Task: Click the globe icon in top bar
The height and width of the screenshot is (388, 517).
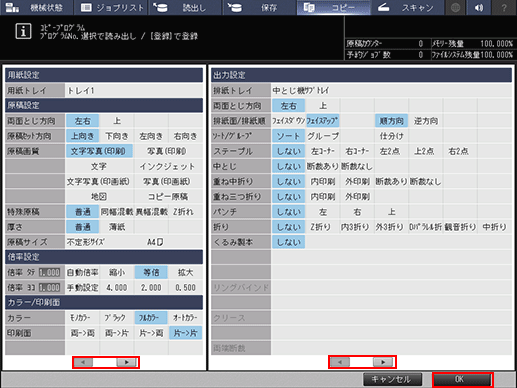Action: (x=455, y=7)
